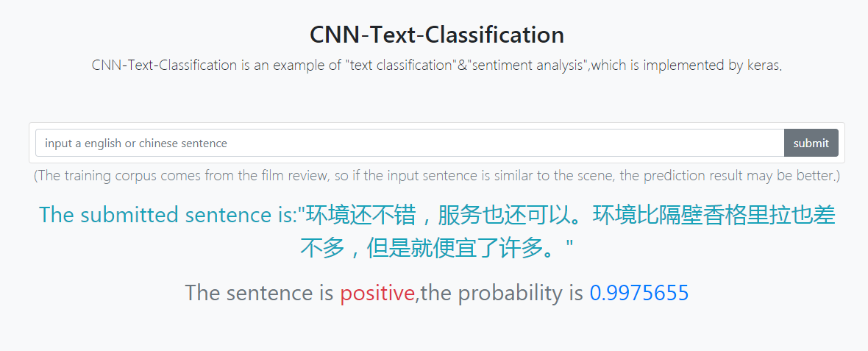
Task: Click the red "positive" result word
Action: click(377, 293)
